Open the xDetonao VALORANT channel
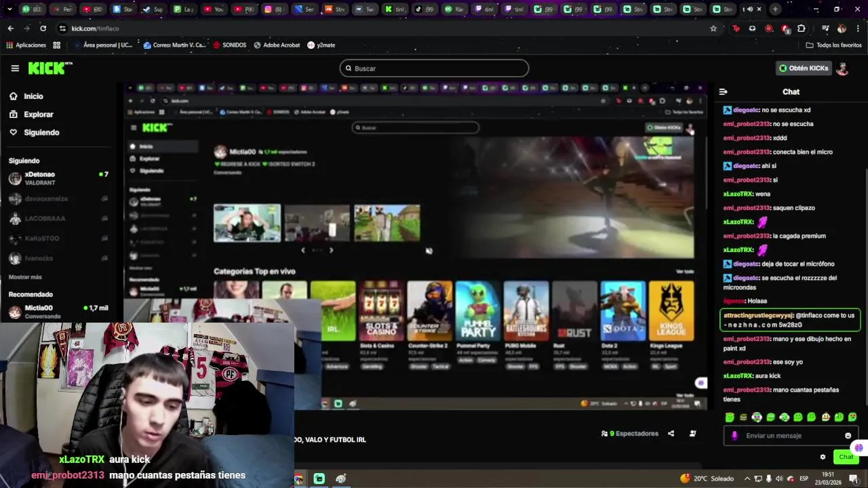The height and width of the screenshot is (488, 868). click(x=58, y=178)
